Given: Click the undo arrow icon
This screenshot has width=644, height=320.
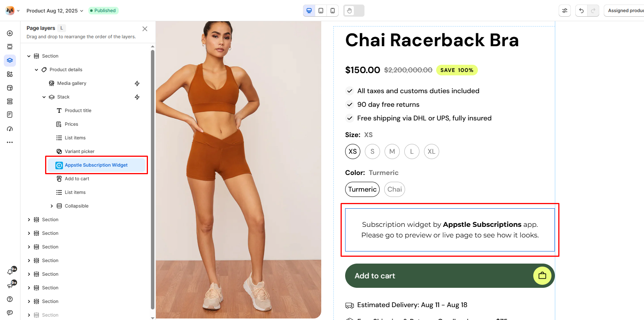Looking at the screenshot, I should click(x=581, y=11).
